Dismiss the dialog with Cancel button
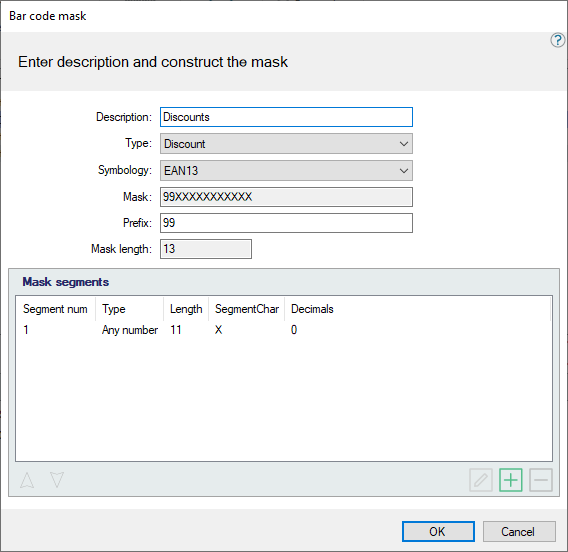The height and width of the screenshot is (552, 568). (519, 531)
